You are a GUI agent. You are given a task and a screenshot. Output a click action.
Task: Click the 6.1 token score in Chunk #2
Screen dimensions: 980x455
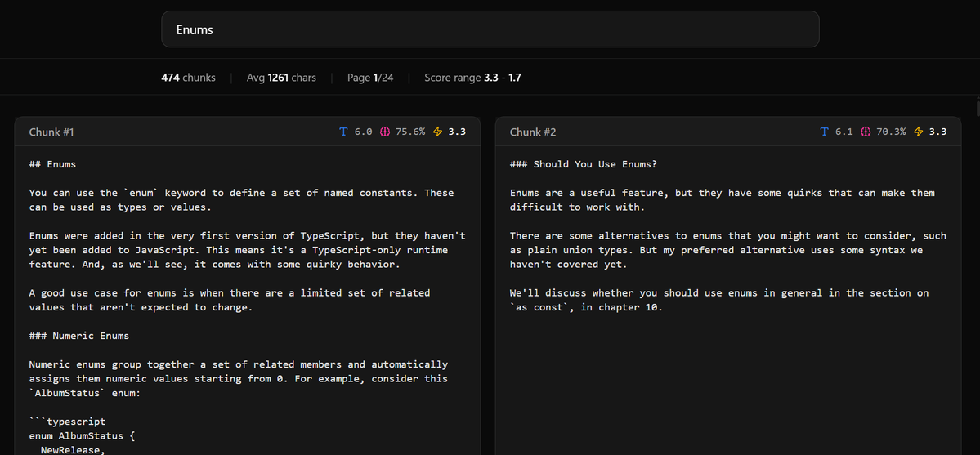click(x=844, y=132)
